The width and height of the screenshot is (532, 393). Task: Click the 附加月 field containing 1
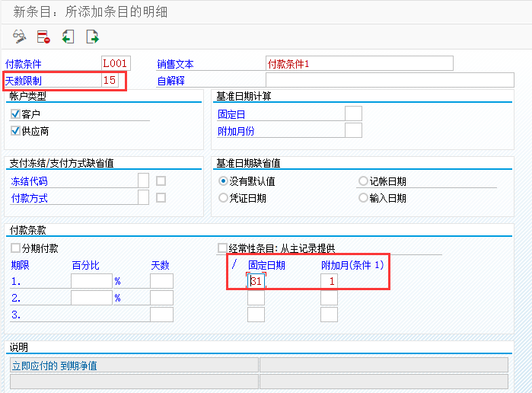(x=329, y=281)
